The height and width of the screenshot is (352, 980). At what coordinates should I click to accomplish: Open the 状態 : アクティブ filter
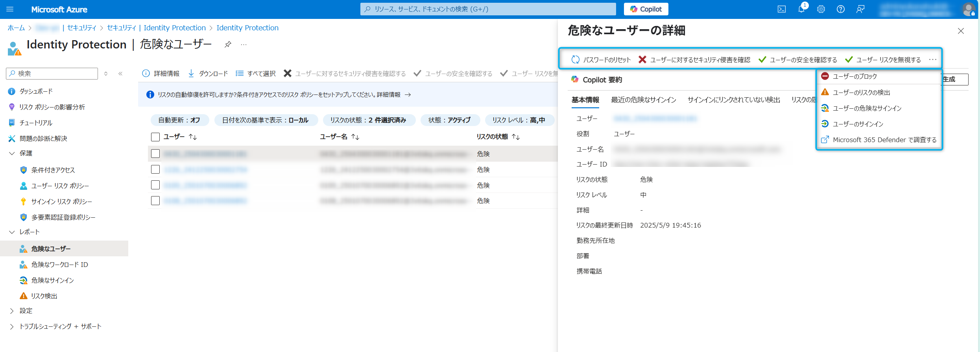[450, 120]
